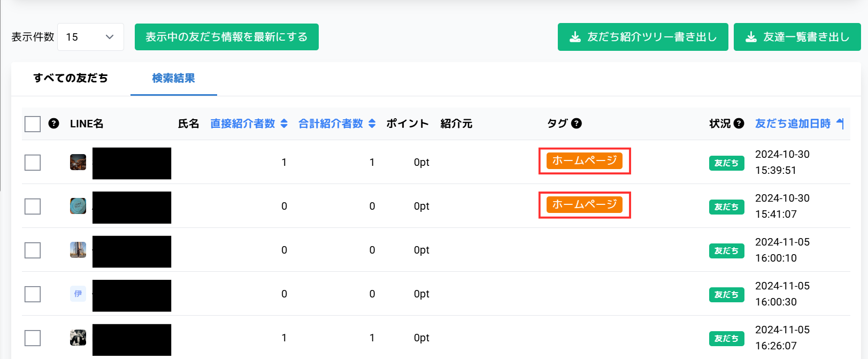
Task: Click sort arrow beside 友だち追加日時
Action: click(840, 124)
